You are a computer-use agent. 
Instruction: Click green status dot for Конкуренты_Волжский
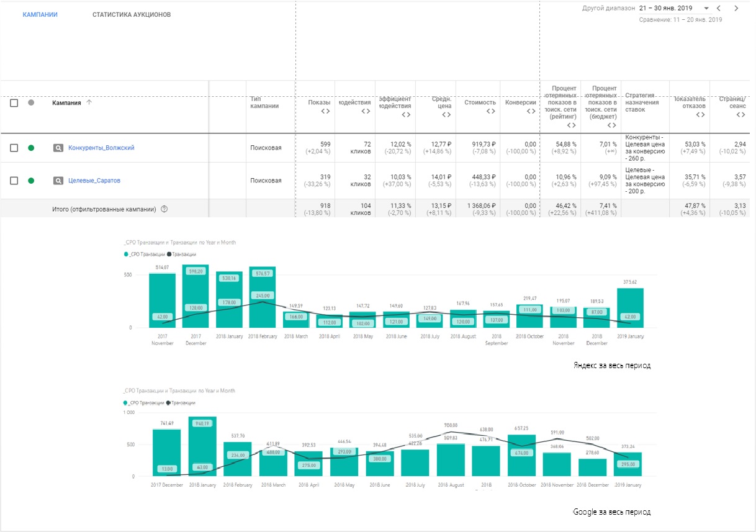(31, 148)
